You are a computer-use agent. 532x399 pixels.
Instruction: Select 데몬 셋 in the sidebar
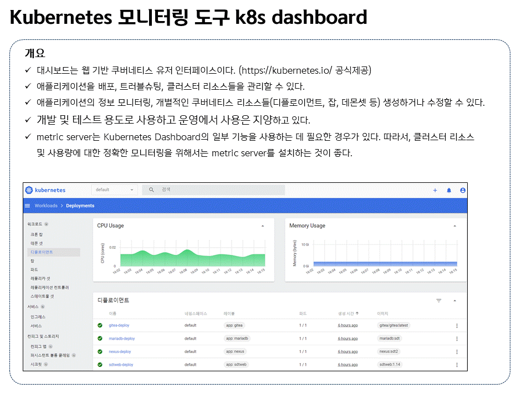point(37,243)
